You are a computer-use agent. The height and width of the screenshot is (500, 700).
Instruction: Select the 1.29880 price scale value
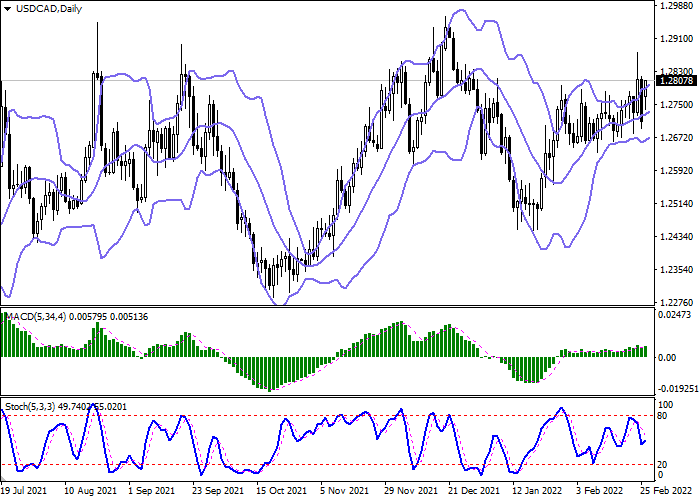pyautogui.click(x=676, y=6)
